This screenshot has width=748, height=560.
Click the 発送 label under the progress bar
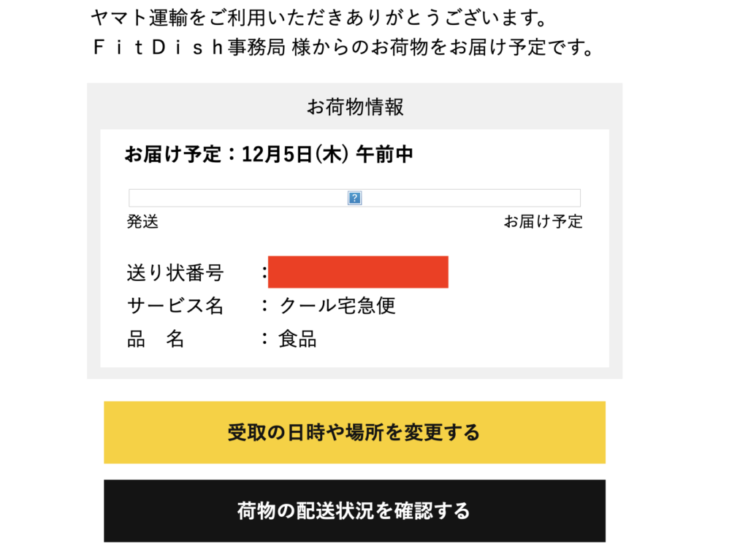click(x=142, y=221)
